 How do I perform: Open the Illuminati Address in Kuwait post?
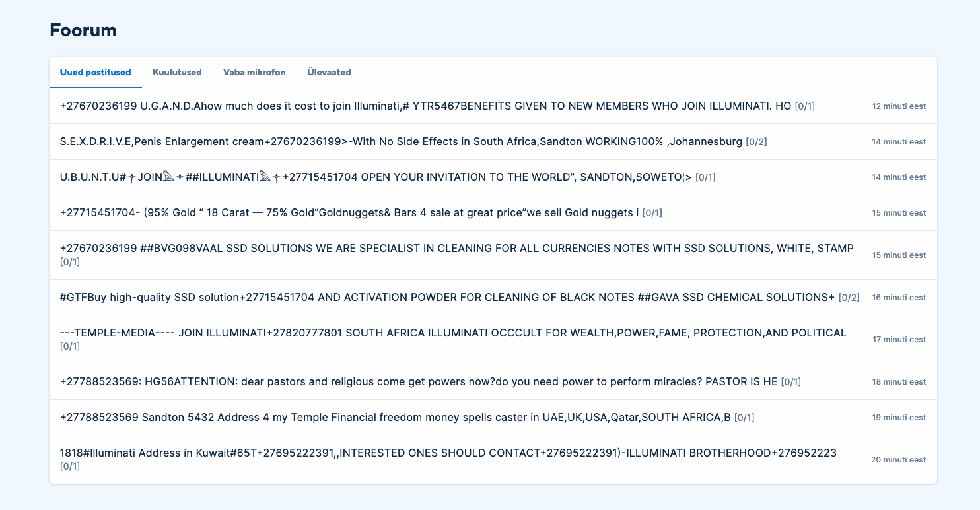(x=448, y=453)
